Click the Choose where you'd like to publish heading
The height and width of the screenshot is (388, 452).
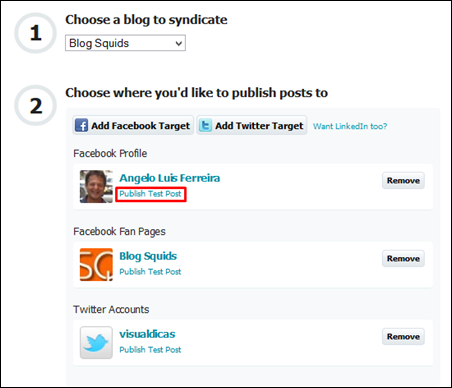[x=197, y=93]
